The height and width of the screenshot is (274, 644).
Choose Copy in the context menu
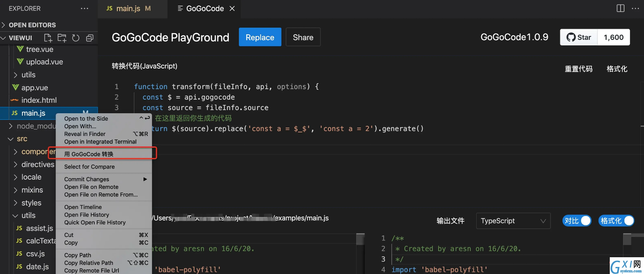(104, 243)
